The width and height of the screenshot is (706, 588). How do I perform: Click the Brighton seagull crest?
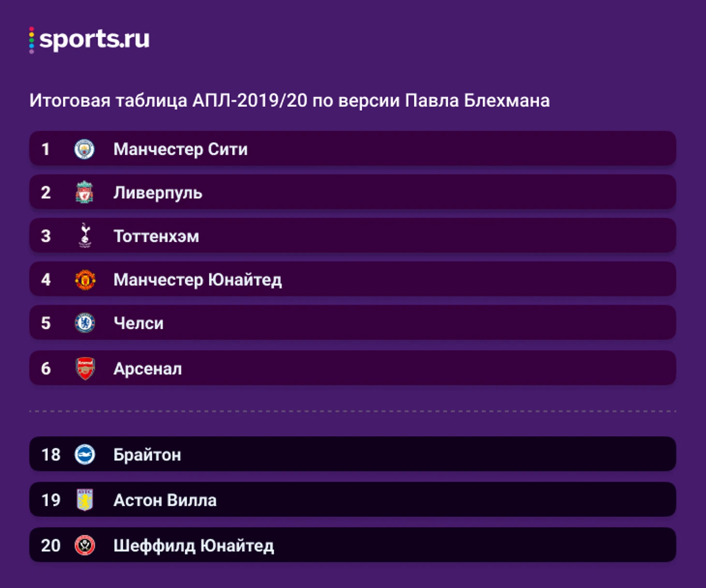tap(85, 455)
